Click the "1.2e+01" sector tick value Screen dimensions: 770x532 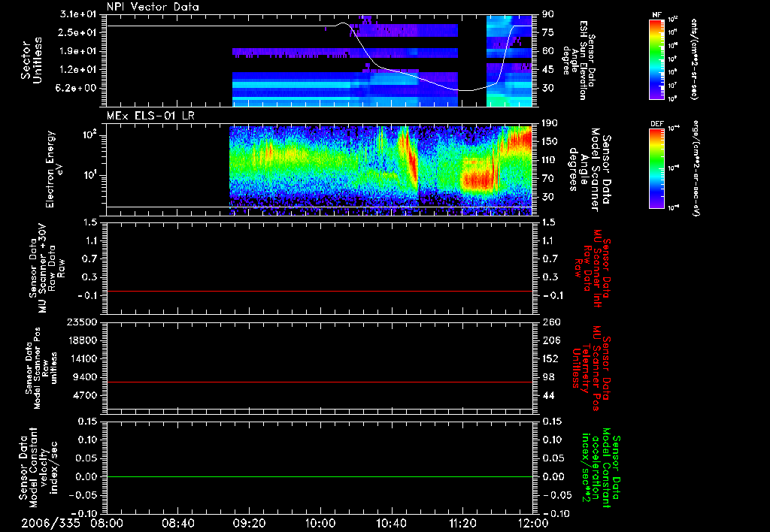[x=78, y=70]
